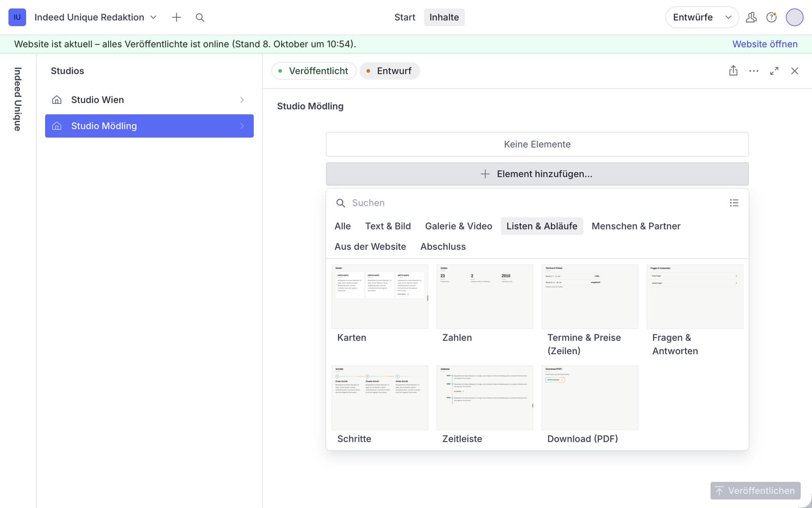This screenshot has height=508, width=812.
Task: Click the Studio Mödling house icon
Action: [x=57, y=126]
